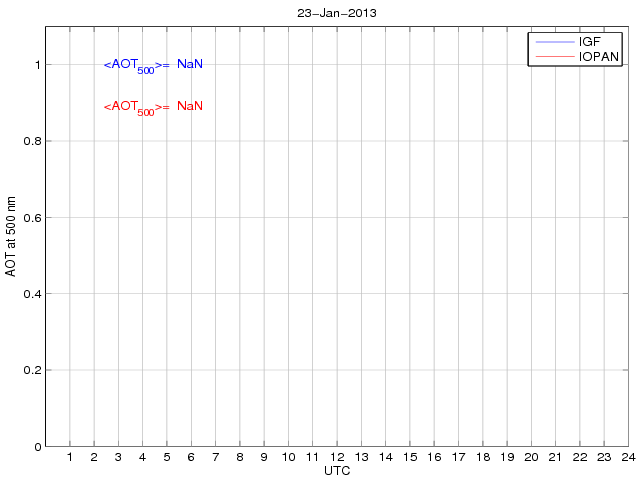Screen dimensions: 640x480
Task: Click x-axis tick label 1
Action: point(70,457)
